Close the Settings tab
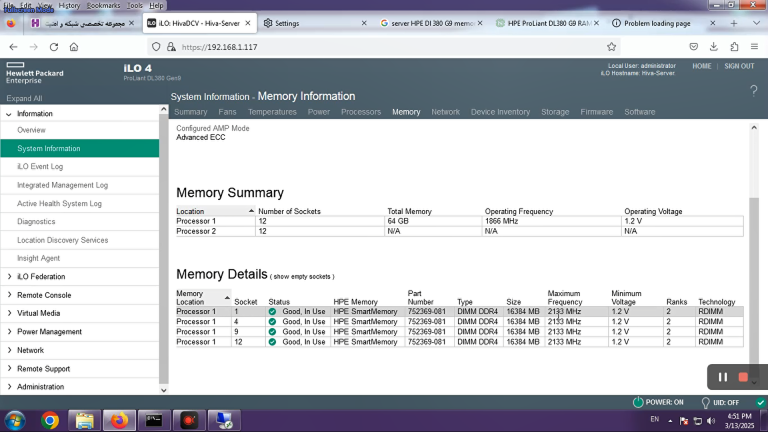Image resolution: width=768 pixels, height=432 pixels. click(x=364, y=23)
